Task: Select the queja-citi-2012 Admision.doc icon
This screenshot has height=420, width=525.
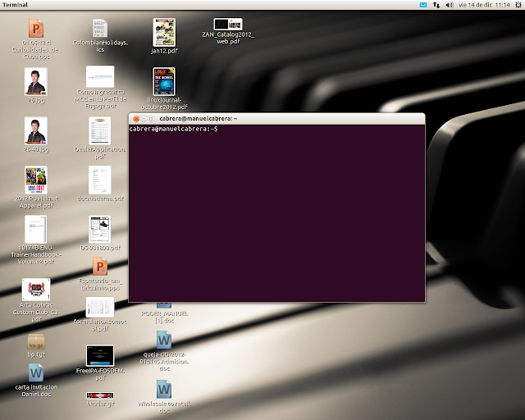Action: [x=164, y=340]
